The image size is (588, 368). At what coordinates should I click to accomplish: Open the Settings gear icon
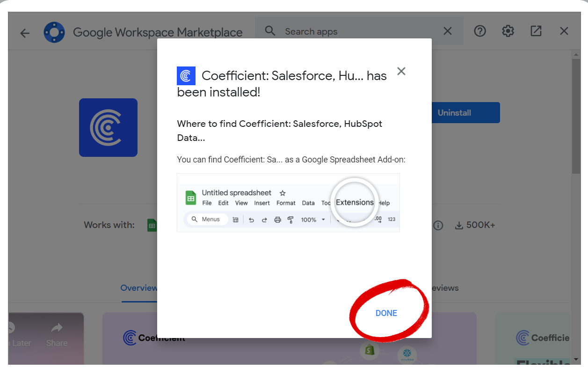point(508,31)
